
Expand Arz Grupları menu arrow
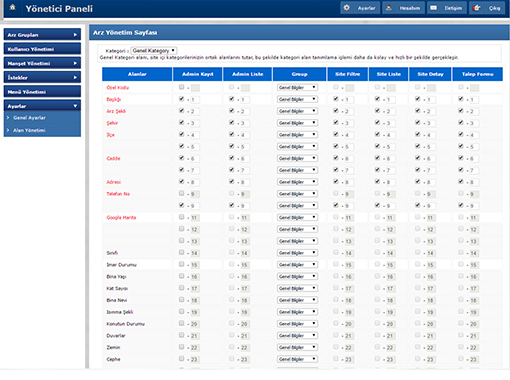[x=75, y=35]
